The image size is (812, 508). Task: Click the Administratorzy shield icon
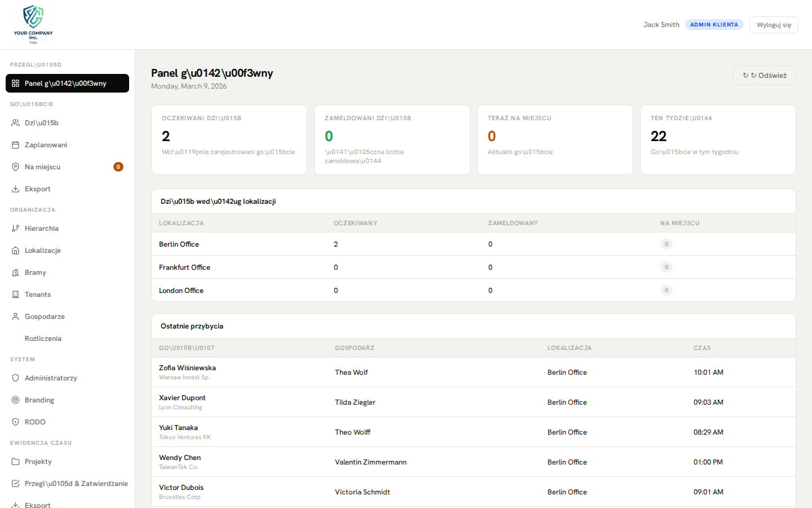pyautogui.click(x=16, y=378)
